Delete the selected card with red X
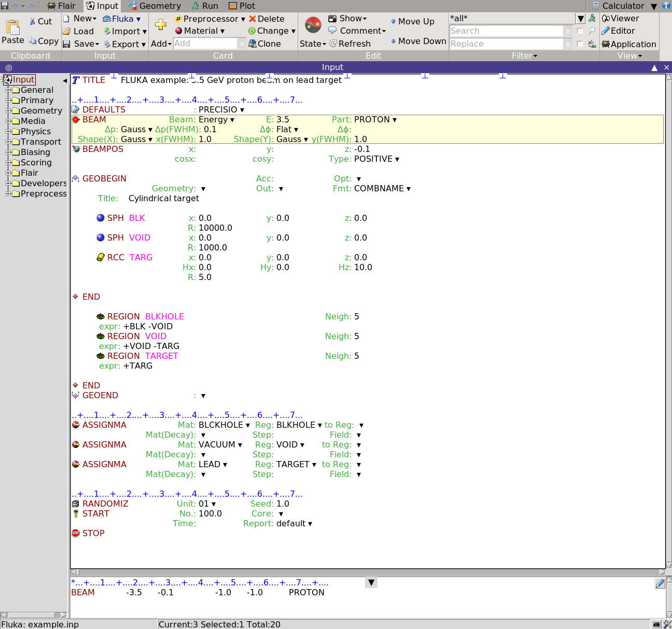Screen dimensions: 672x629 253,19
